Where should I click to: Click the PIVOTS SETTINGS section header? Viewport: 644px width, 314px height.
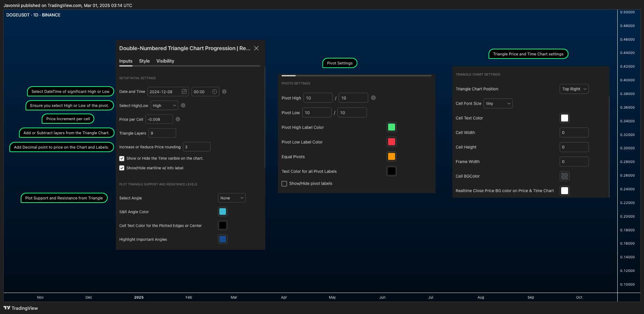(296, 83)
